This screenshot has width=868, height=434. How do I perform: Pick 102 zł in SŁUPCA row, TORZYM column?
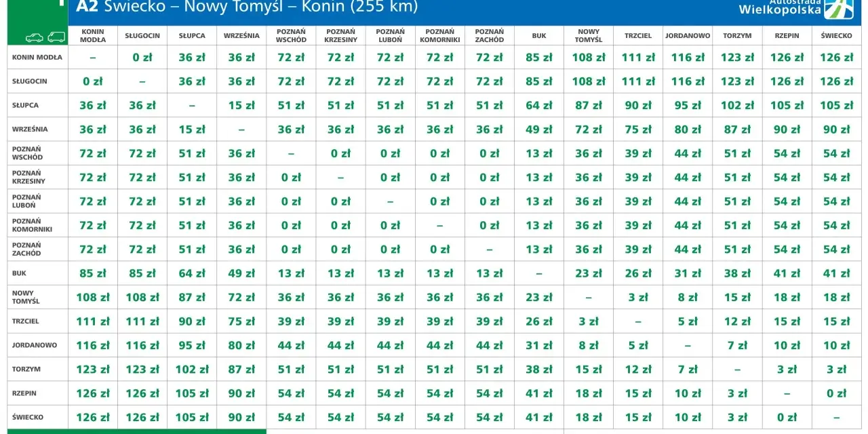(x=737, y=106)
